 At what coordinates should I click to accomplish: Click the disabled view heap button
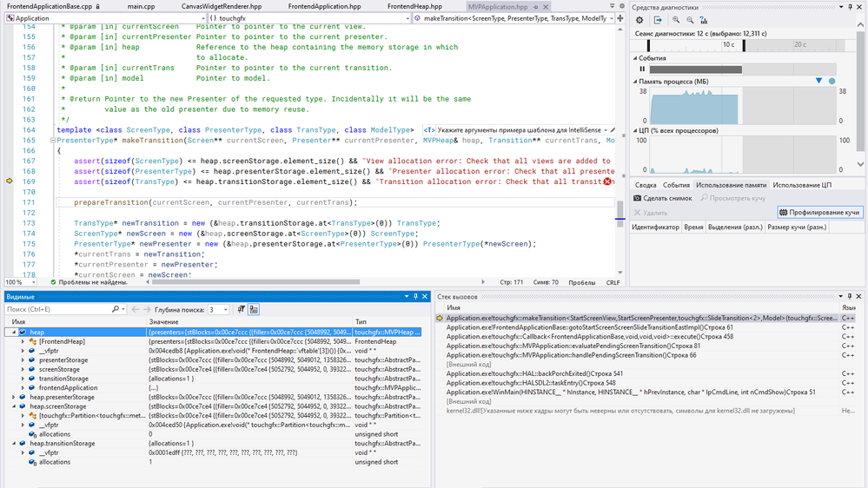point(733,198)
